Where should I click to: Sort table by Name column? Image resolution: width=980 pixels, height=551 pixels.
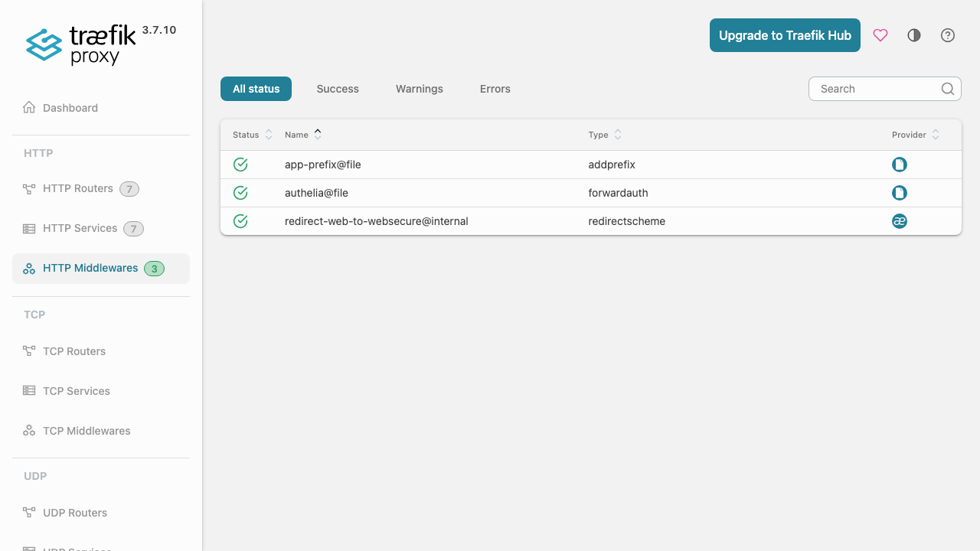pos(303,135)
